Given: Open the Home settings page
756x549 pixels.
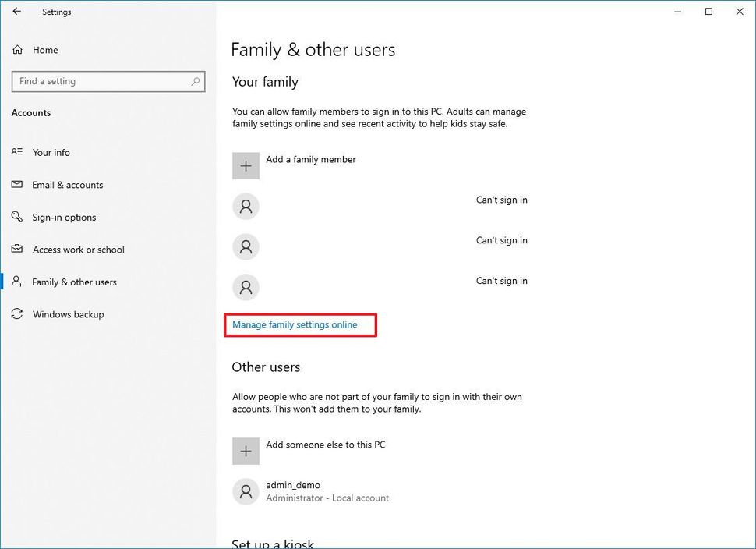Looking at the screenshot, I should click(x=44, y=50).
